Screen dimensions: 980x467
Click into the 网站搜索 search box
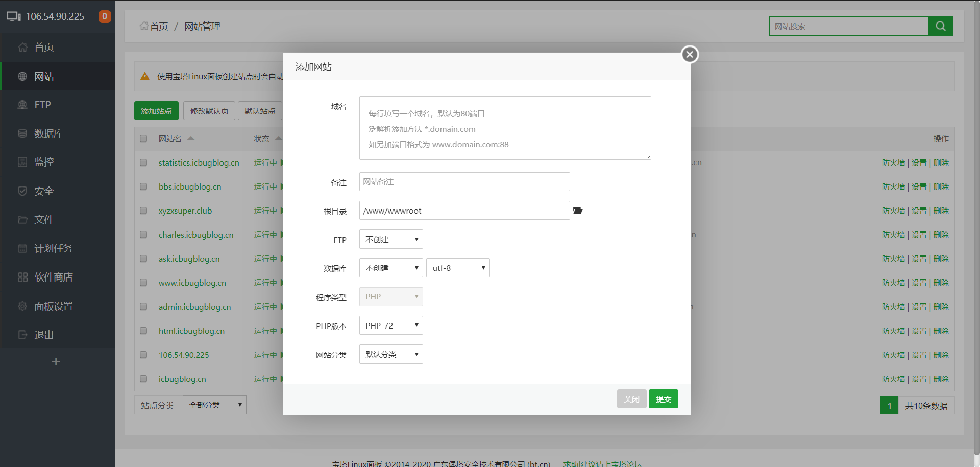848,26
